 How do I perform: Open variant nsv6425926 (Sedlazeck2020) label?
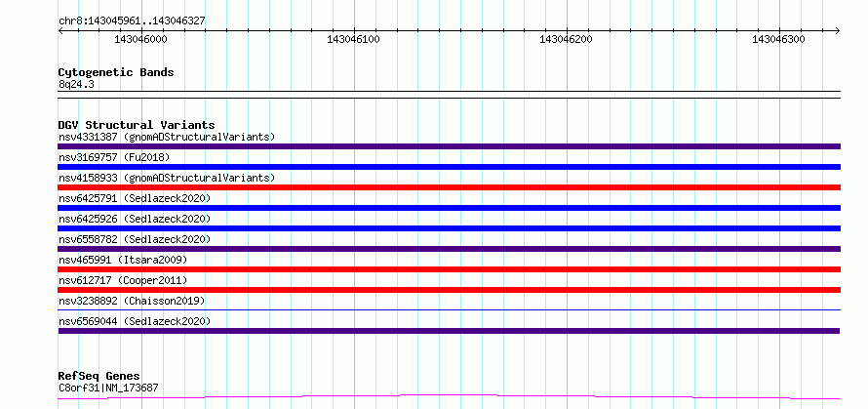point(135,219)
